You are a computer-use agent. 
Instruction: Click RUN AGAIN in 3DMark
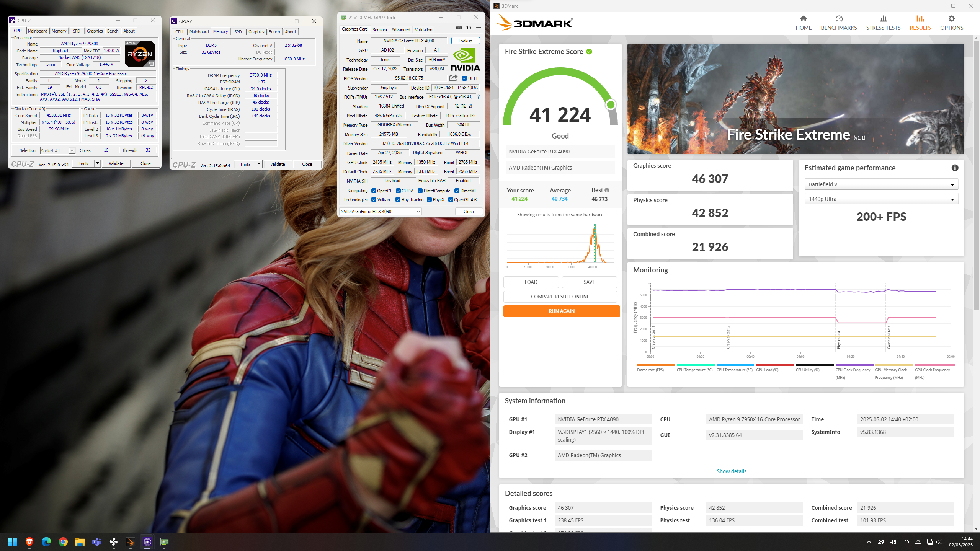pyautogui.click(x=561, y=311)
